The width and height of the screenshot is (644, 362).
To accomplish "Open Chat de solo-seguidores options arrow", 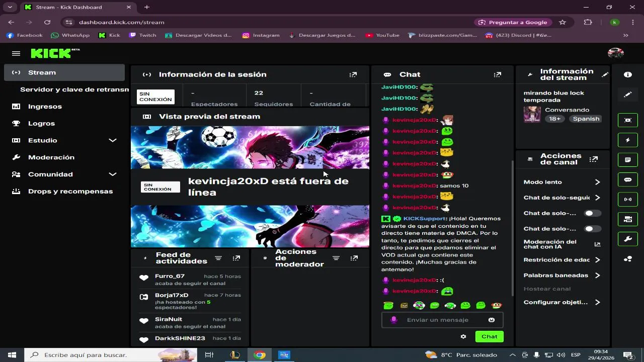I will (x=597, y=198).
